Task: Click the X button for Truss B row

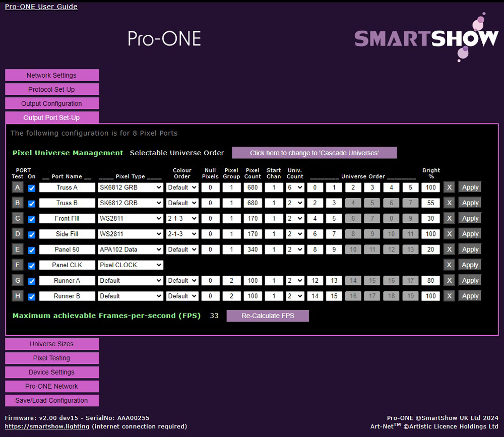Action: (x=449, y=203)
